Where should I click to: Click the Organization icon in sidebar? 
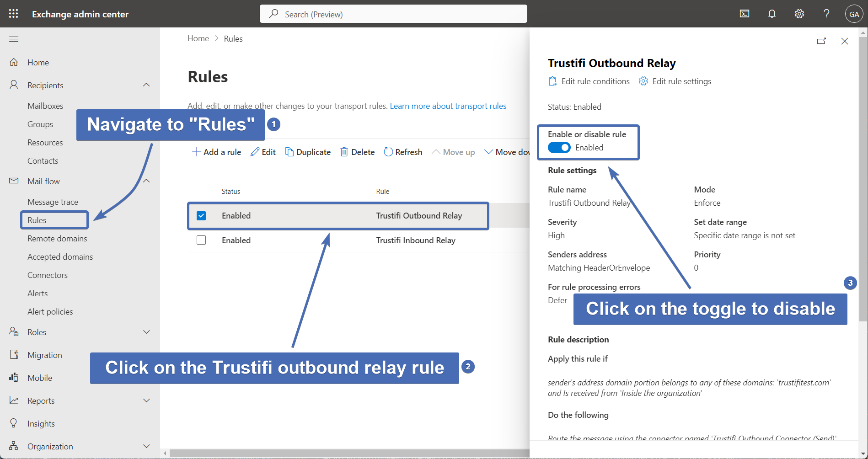pyautogui.click(x=14, y=446)
